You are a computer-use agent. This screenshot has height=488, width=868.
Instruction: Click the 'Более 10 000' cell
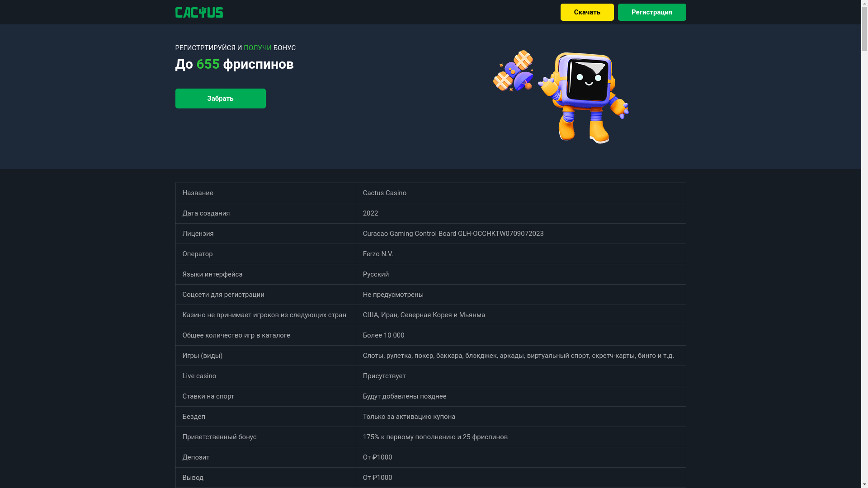point(521,335)
